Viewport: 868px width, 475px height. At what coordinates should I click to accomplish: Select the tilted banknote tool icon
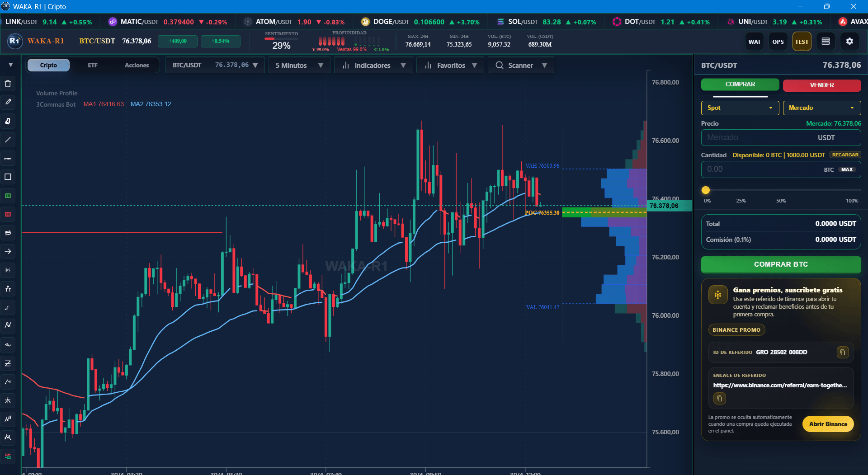coord(8,233)
